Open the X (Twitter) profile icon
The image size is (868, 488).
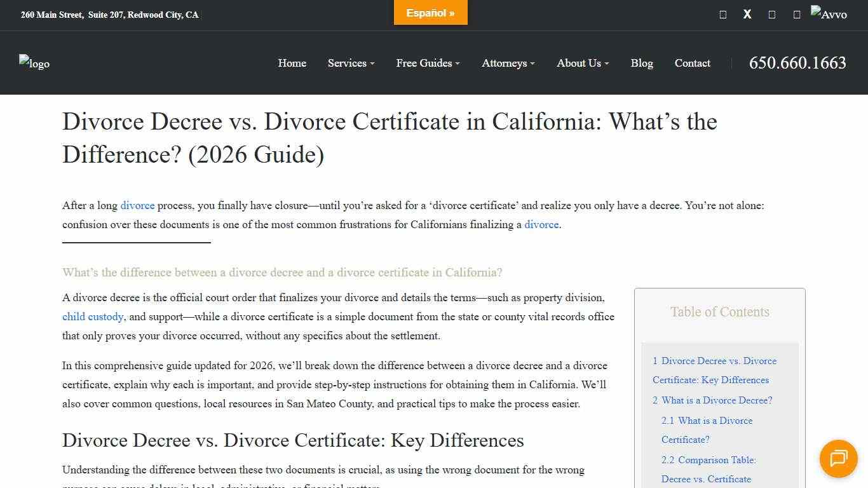coord(747,14)
